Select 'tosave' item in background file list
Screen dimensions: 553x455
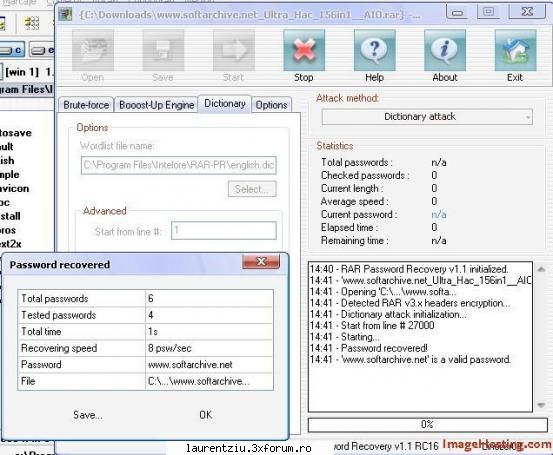[x=16, y=133]
